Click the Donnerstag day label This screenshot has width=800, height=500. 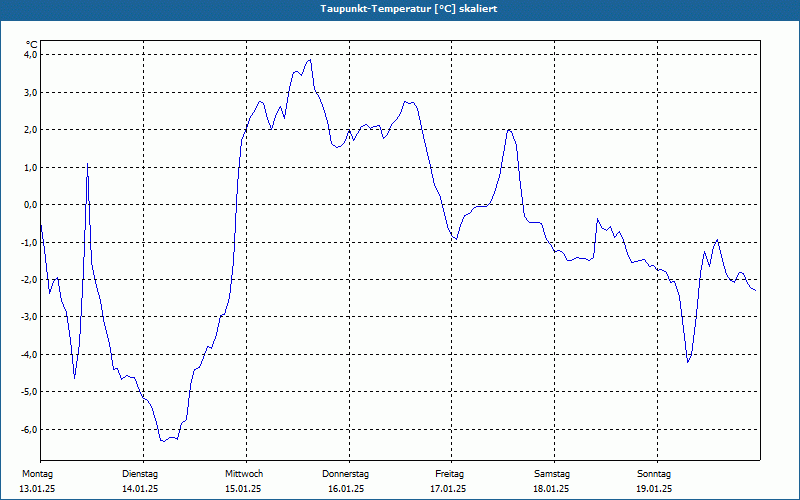(345, 474)
